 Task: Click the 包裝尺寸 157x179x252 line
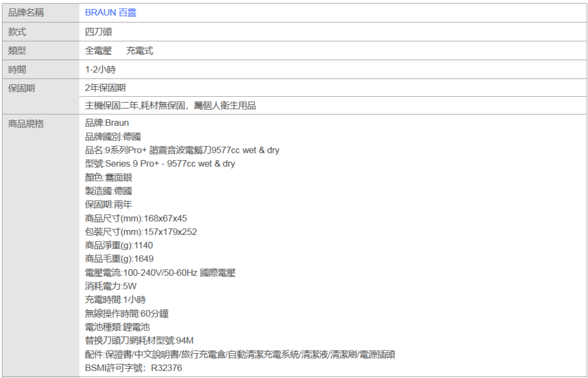tap(141, 232)
